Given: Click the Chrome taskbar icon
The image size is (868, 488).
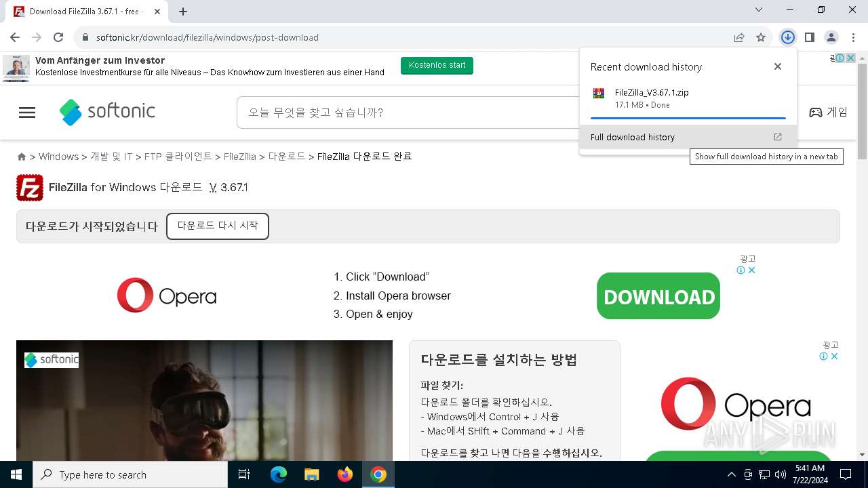Looking at the screenshot, I should click(378, 474).
